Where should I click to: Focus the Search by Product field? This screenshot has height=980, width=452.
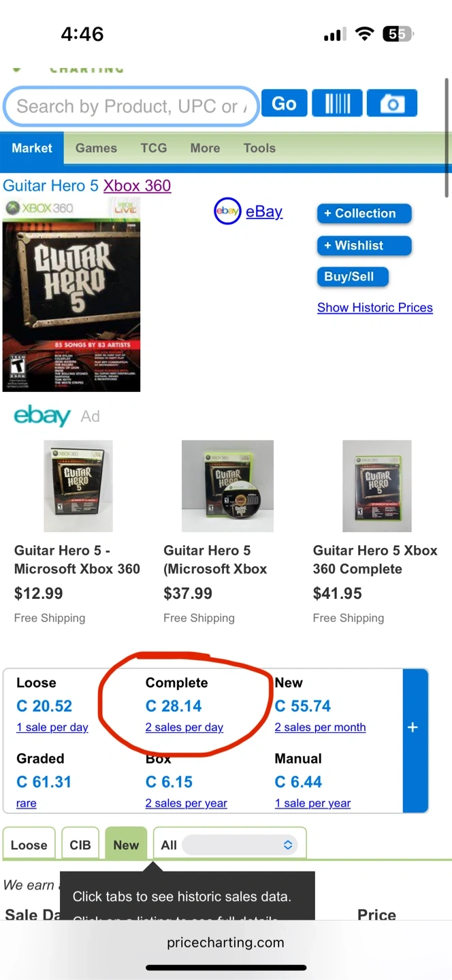131,106
